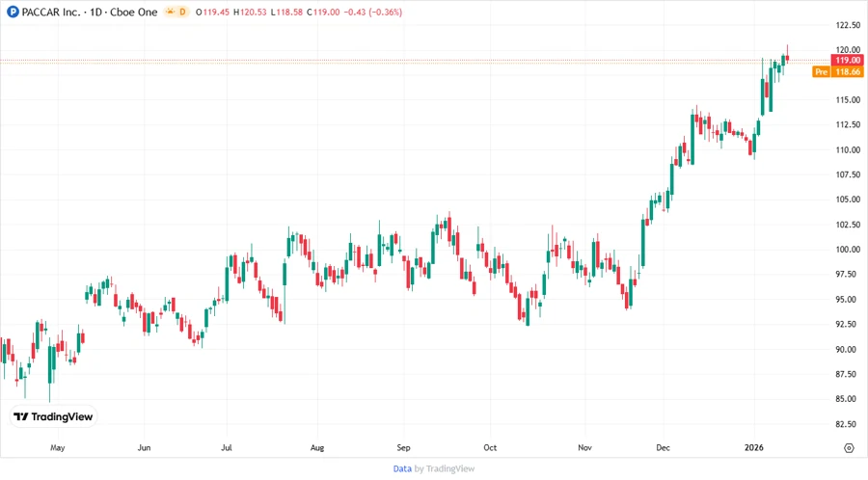Click the Jun label on time axis
The height and width of the screenshot is (480, 868).
point(144,448)
